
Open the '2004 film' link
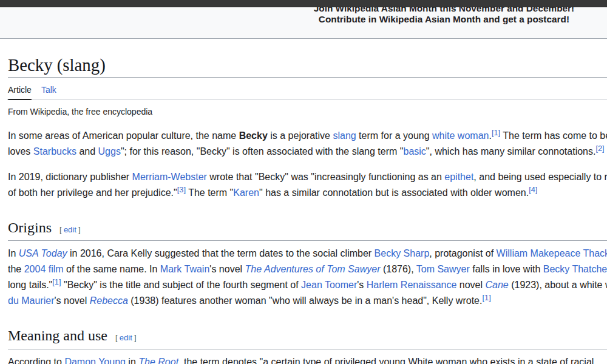pyautogui.click(x=44, y=269)
